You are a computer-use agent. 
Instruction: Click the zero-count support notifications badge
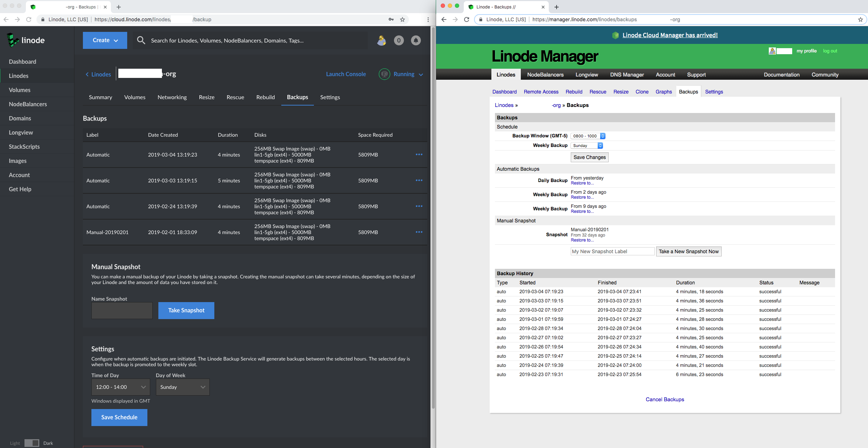click(399, 40)
